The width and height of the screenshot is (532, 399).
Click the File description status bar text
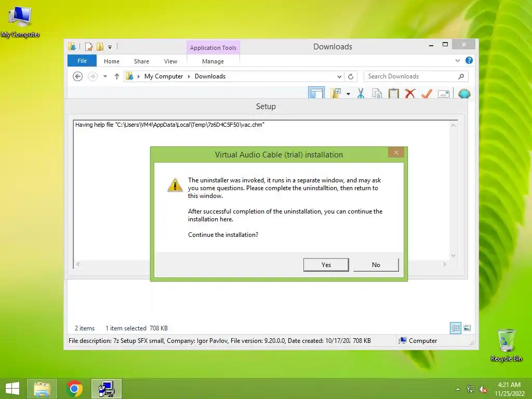coord(209,341)
